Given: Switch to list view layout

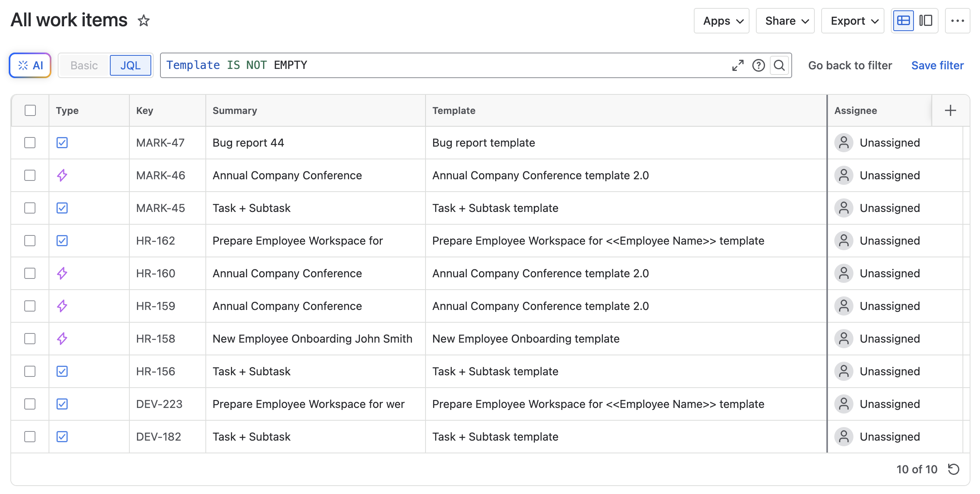Looking at the screenshot, I should (903, 21).
